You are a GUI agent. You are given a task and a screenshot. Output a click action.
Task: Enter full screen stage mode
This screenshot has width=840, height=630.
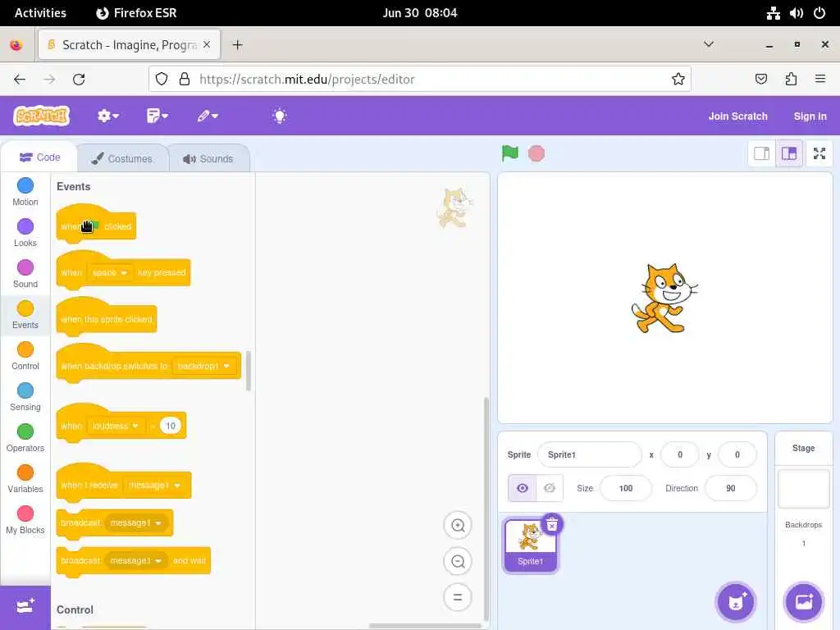(819, 153)
